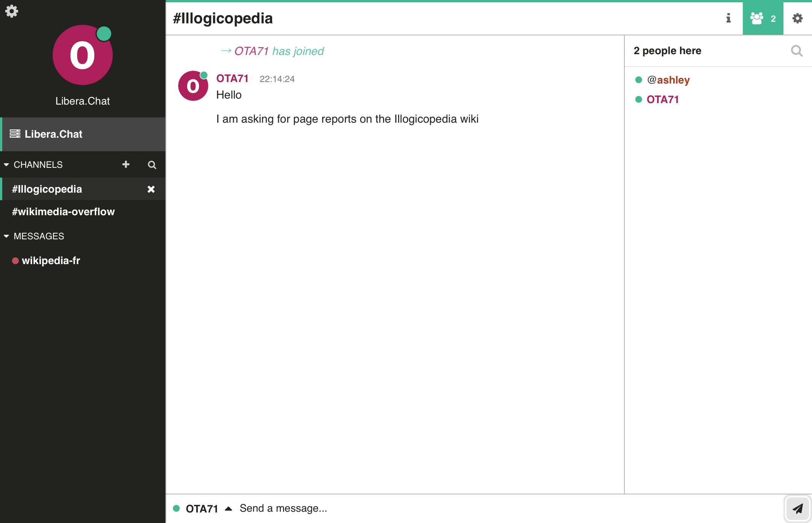Open wikipedia-fr private message
The image size is (812, 523).
click(x=51, y=261)
